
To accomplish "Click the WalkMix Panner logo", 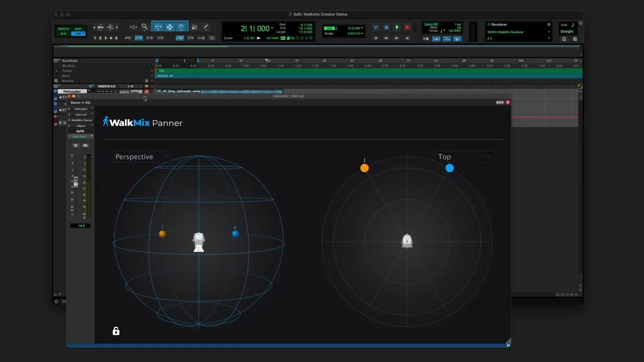I will pyautogui.click(x=142, y=122).
